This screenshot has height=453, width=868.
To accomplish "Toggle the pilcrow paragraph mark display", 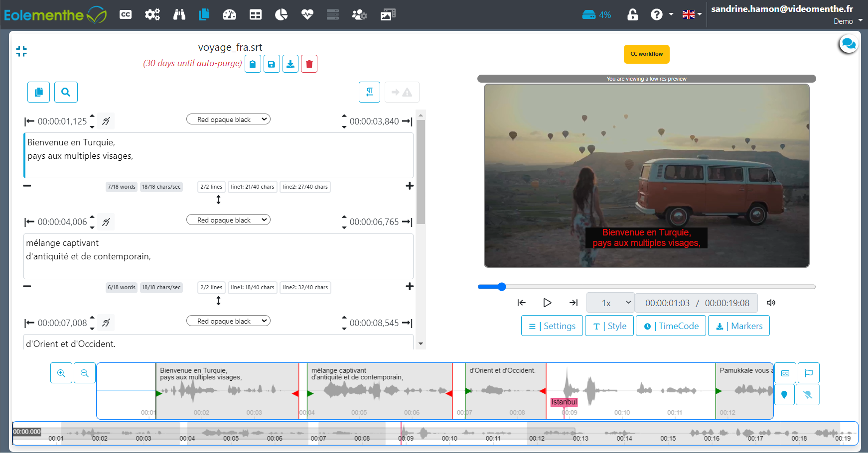I will click(369, 92).
